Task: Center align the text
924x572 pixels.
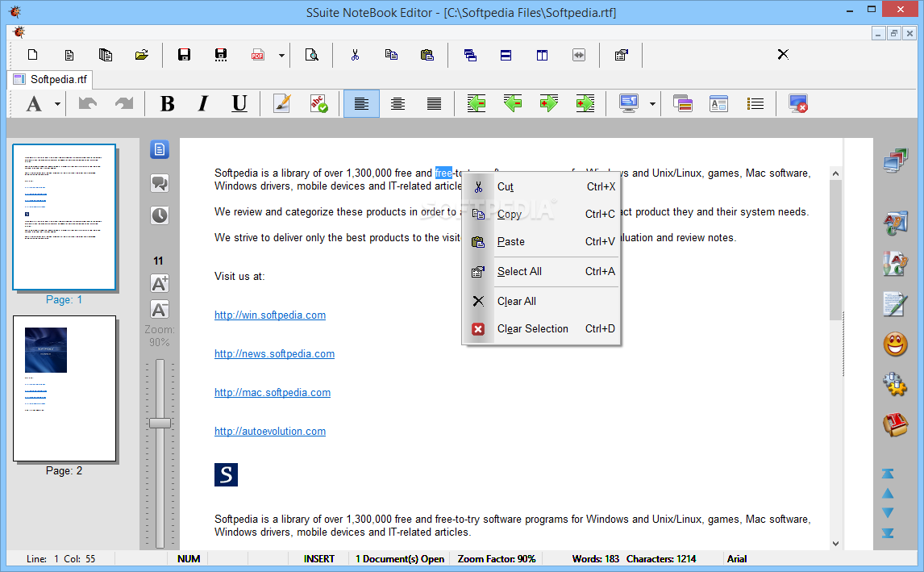Action: click(x=397, y=104)
